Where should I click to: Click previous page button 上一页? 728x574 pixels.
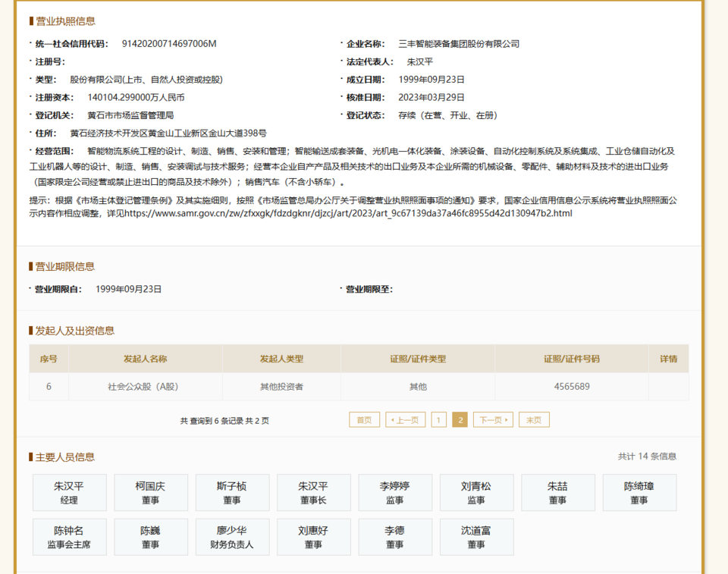405,420
